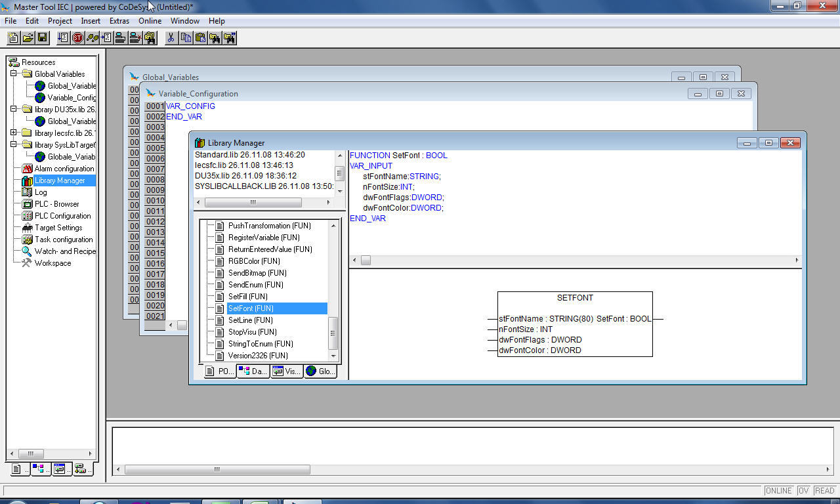The width and height of the screenshot is (840, 504).
Task: Click the Global search toolbar icon
Action: tap(150, 38)
